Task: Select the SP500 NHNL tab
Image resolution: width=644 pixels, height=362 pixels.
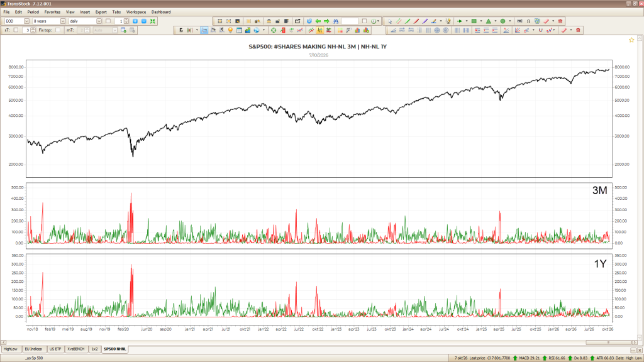Action: click(115, 349)
